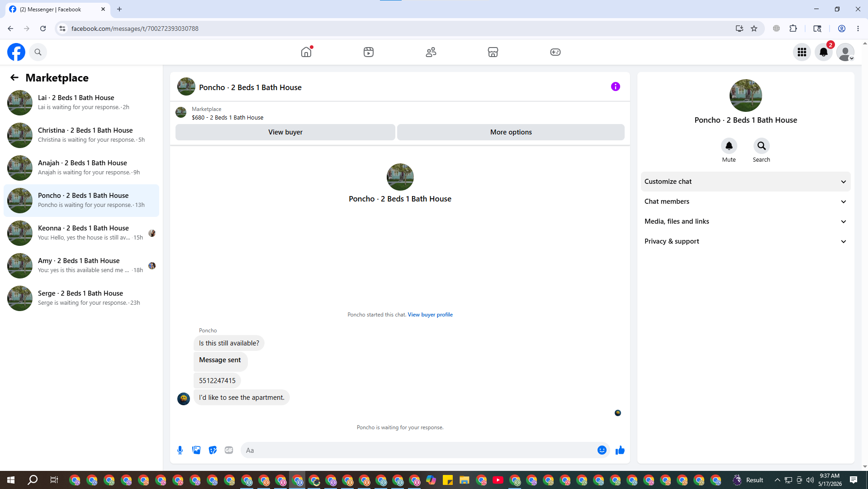Open Christina's chat conversation
The image size is (868, 489).
[81, 135]
